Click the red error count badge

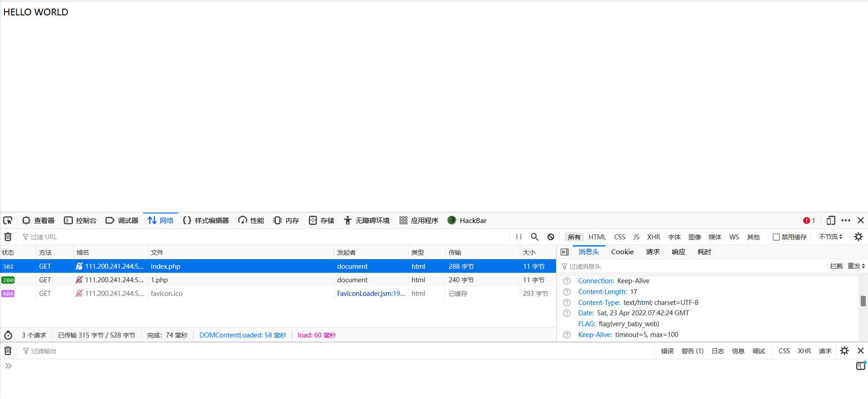click(809, 220)
